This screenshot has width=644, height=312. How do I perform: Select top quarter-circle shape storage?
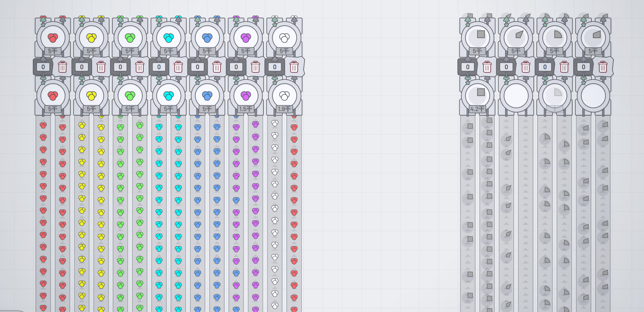click(555, 38)
